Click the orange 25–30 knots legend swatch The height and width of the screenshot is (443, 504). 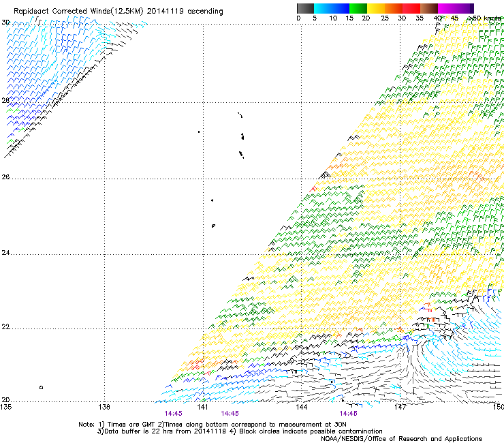[x=394, y=8]
